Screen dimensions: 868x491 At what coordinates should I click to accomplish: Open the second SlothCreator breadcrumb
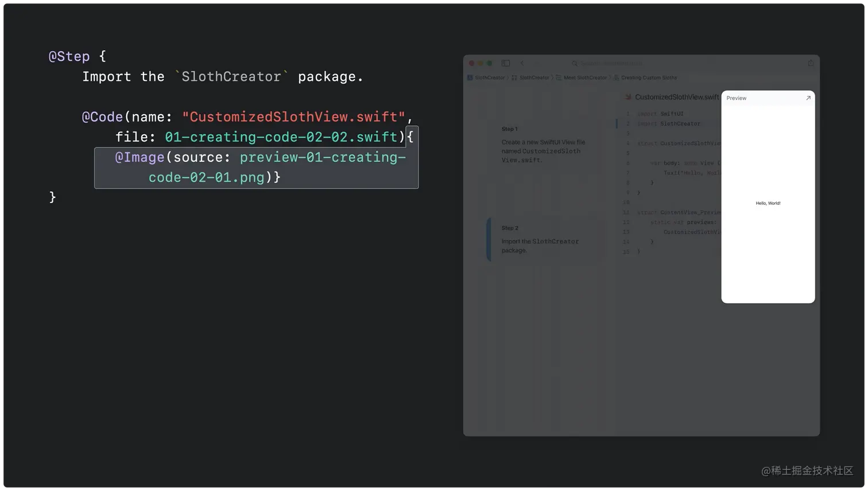[534, 77]
